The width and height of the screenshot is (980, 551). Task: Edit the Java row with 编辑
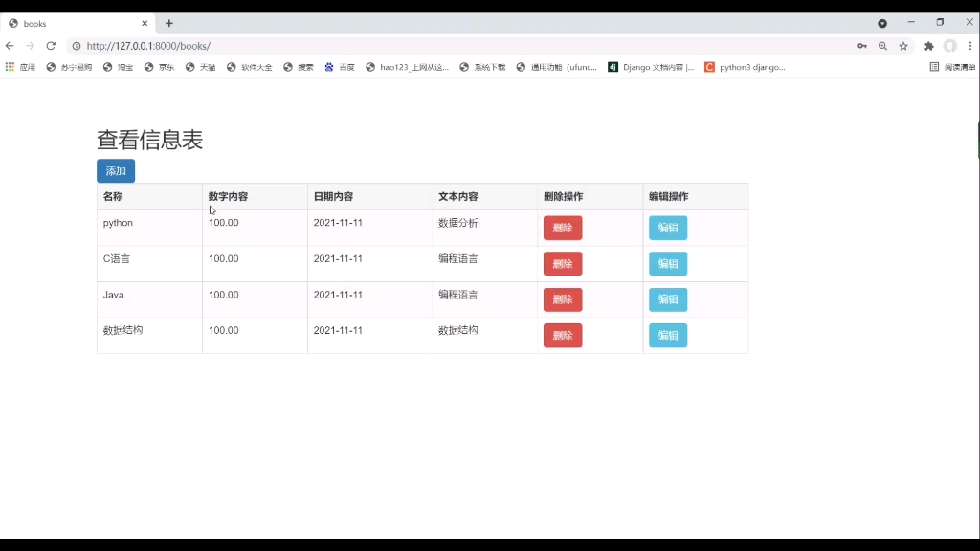[x=667, y=299]
